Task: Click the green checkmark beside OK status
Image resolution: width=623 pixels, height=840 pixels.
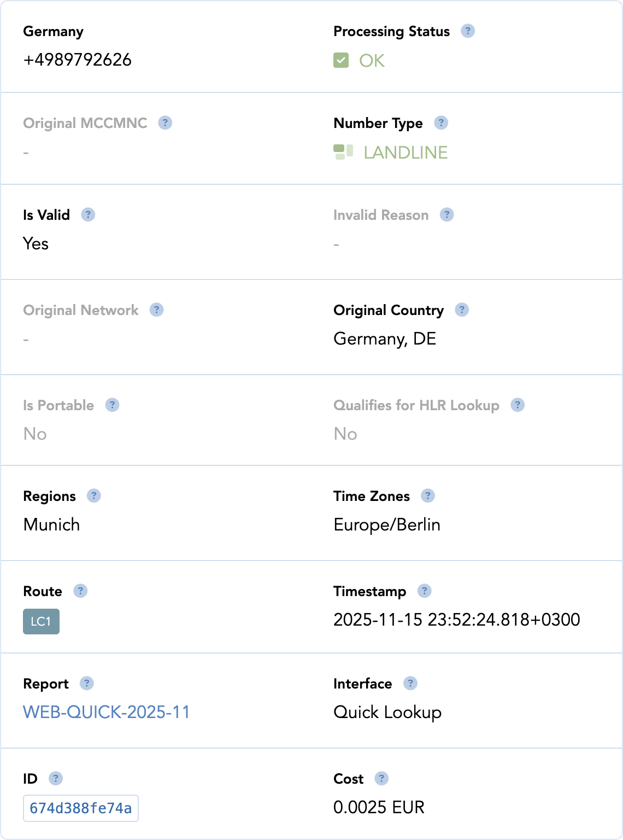Action: pos(341,60)
